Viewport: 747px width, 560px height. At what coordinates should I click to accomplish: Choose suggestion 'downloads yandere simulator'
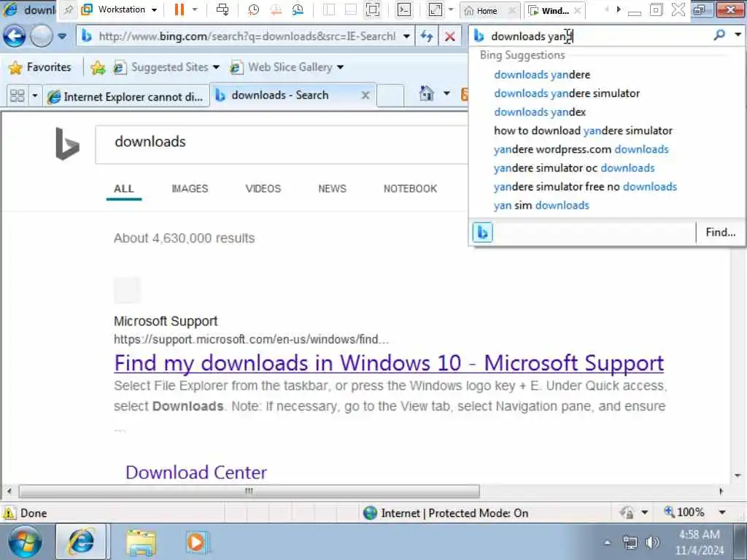click(x=567, y=93)
